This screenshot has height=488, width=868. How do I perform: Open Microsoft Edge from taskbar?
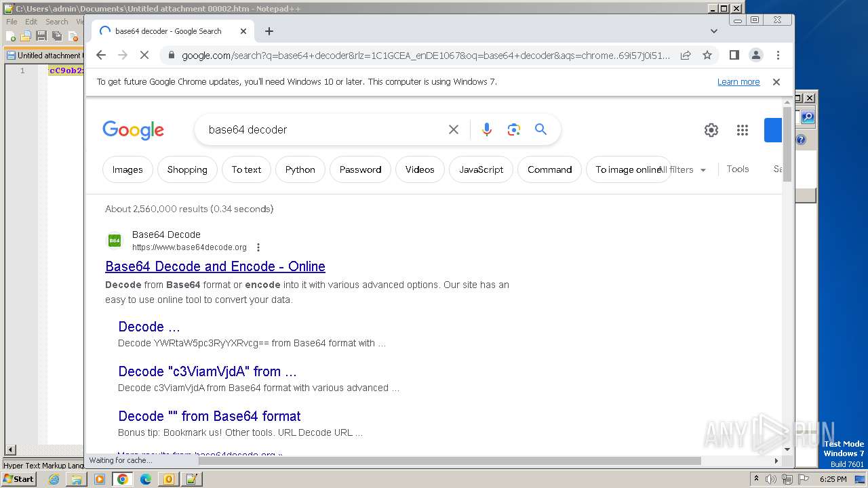click(145, 479)
